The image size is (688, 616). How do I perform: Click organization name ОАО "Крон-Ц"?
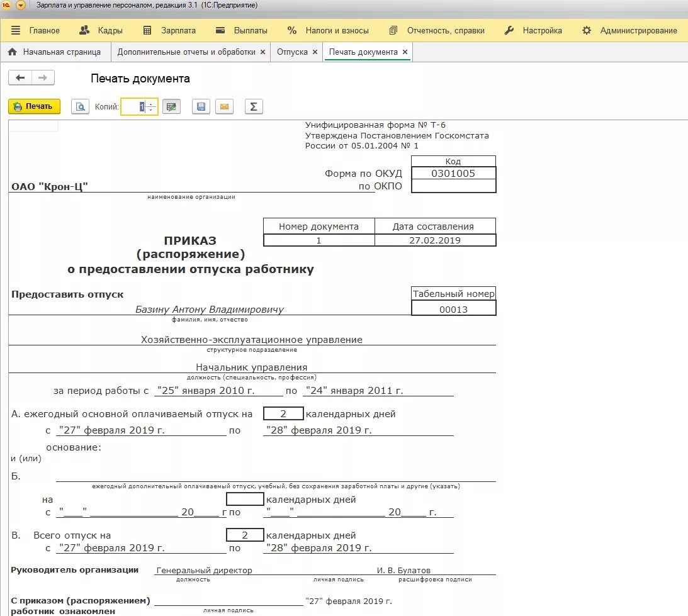(x=50, y=186)
